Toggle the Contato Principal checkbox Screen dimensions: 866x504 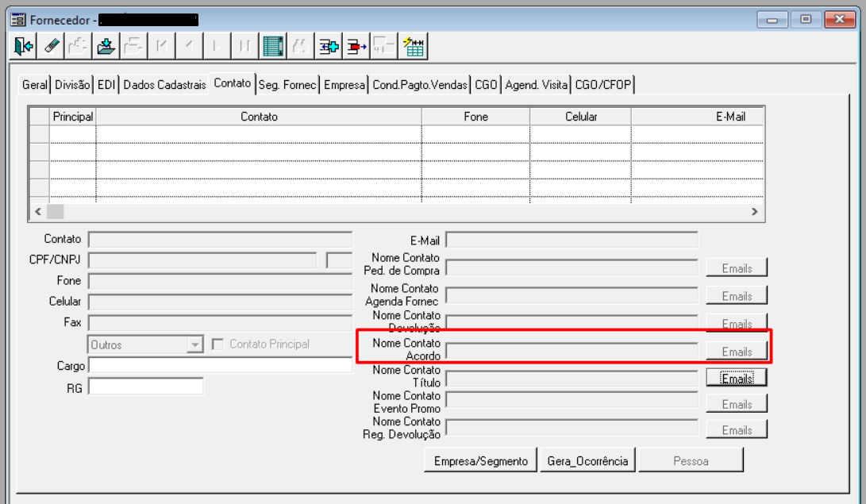coord(217,344)
